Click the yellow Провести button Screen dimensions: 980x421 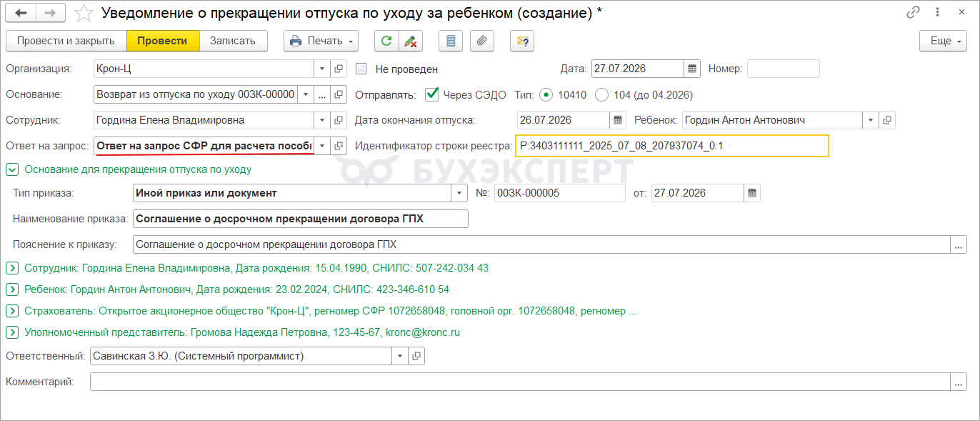(x=162, y=41)
